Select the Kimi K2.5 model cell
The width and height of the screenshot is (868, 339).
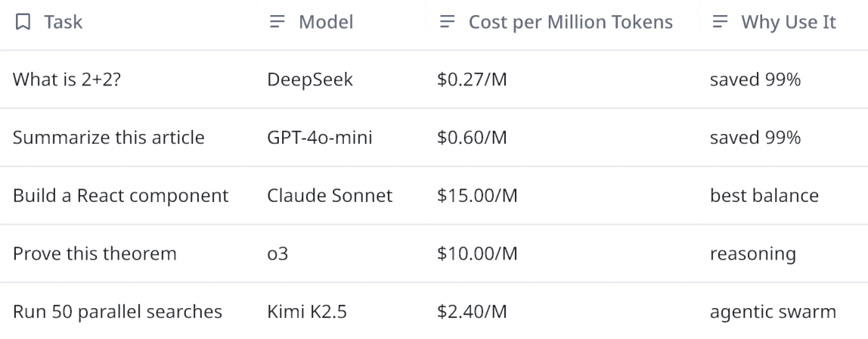coord(308,311)
